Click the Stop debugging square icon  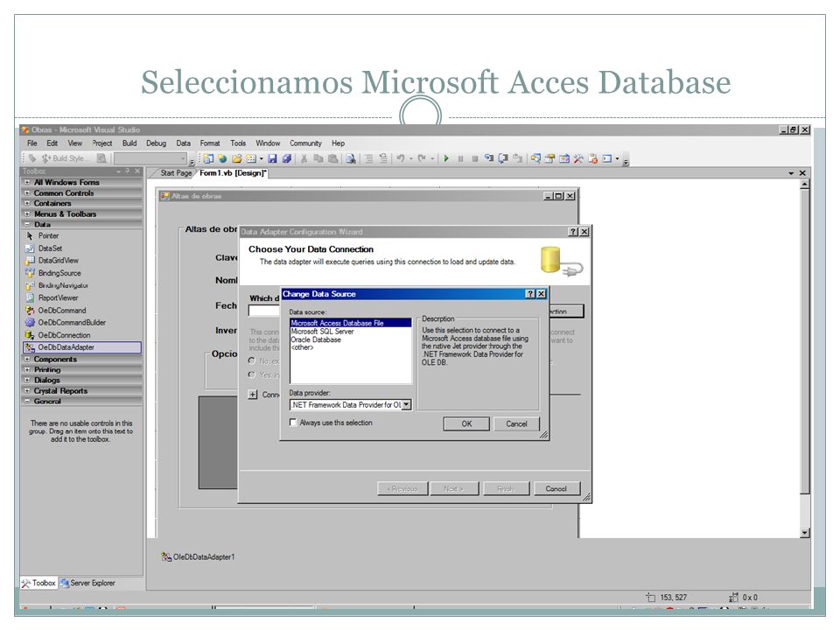(474, 158)
